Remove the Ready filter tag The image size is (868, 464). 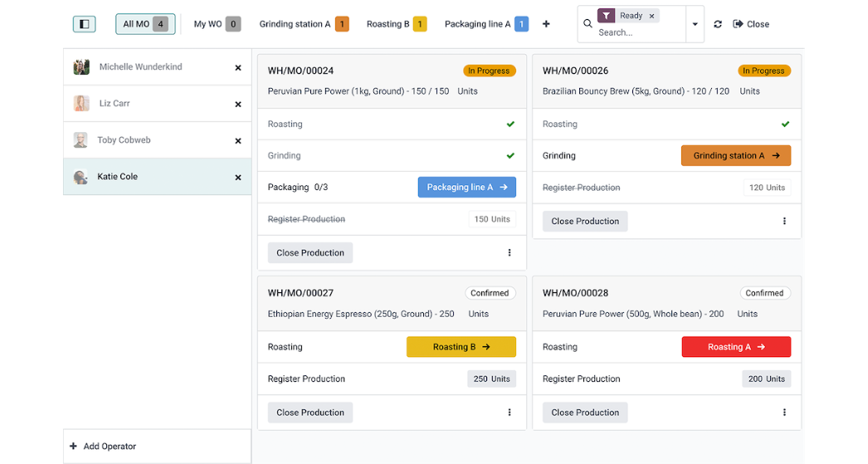point(652,16)
